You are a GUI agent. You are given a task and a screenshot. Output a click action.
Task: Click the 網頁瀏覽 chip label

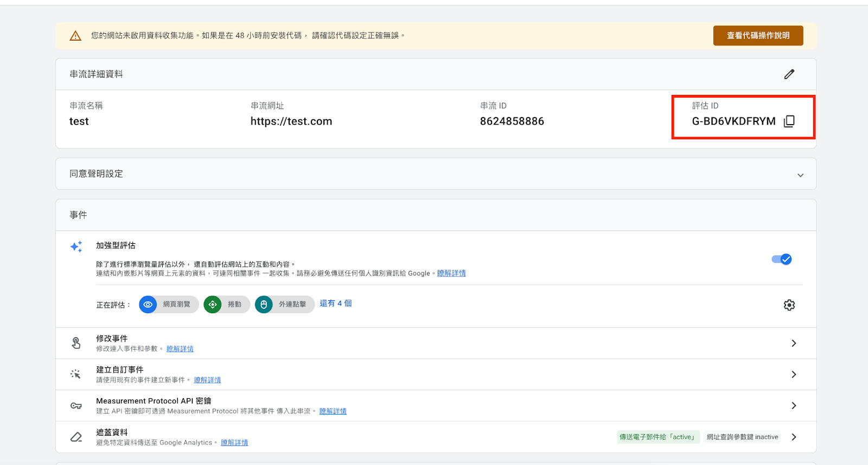pyautogui.click(x=177, y=305)
